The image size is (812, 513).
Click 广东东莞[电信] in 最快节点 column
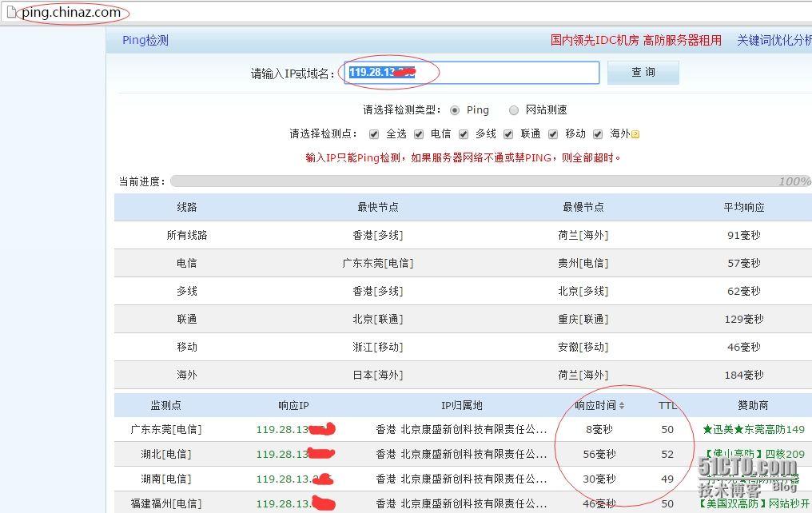[x=378, y=263]
